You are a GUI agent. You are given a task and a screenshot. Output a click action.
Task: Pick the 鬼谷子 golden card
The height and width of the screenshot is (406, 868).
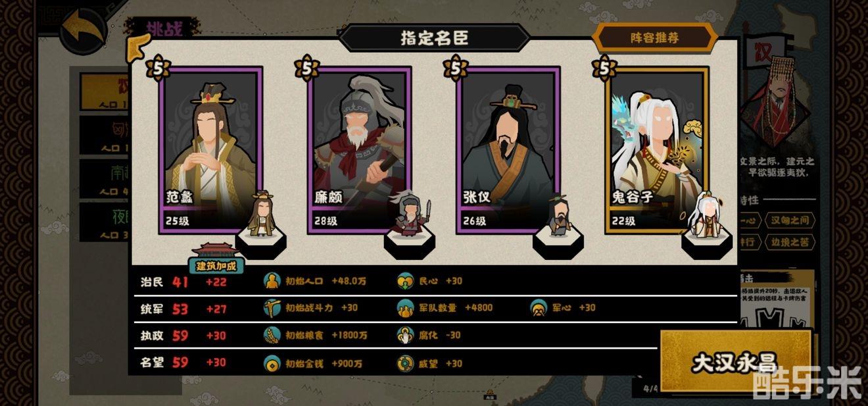(x=657, y=150)
